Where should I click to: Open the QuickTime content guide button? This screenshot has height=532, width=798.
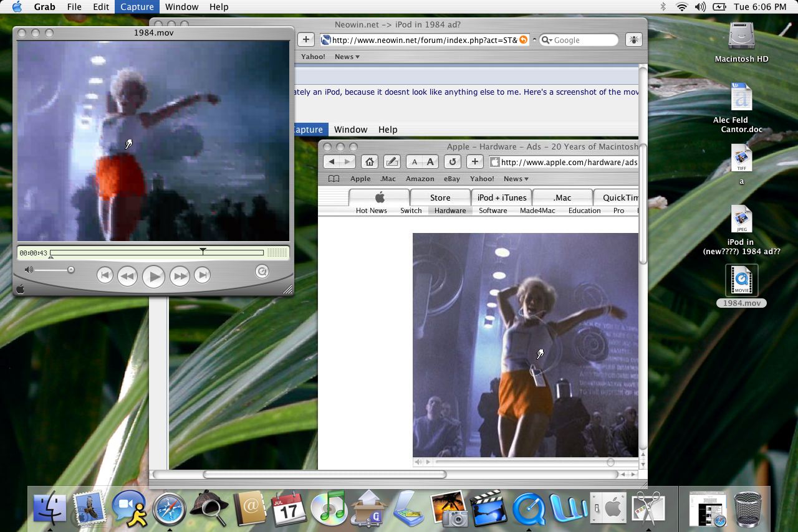click(262, 272)
